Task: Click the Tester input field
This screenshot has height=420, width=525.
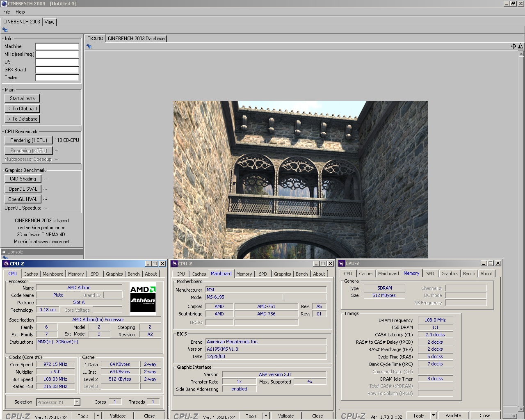Action: pos(57,78)
